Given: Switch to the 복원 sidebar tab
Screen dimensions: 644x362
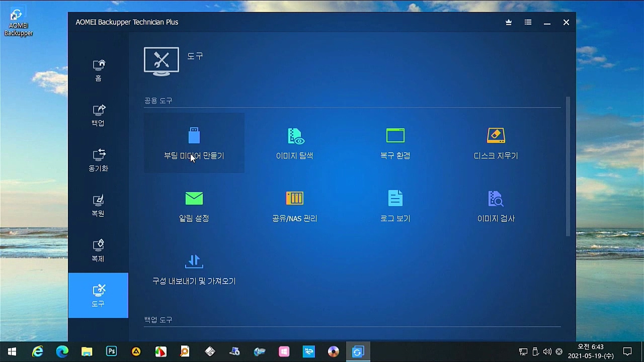Looking at the screenshot, I should click(x=98, y=205).
